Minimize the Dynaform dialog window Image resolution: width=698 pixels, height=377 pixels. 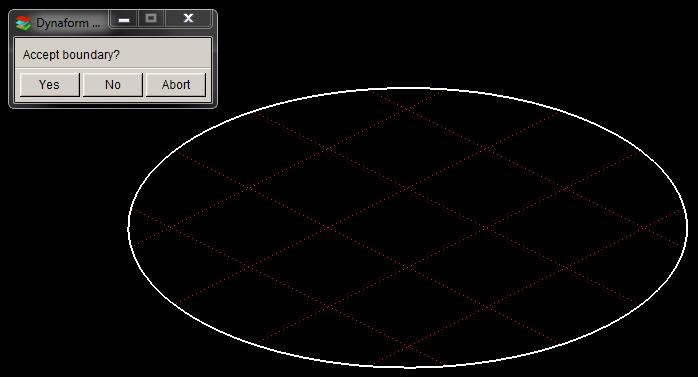(x=124, y=19)
